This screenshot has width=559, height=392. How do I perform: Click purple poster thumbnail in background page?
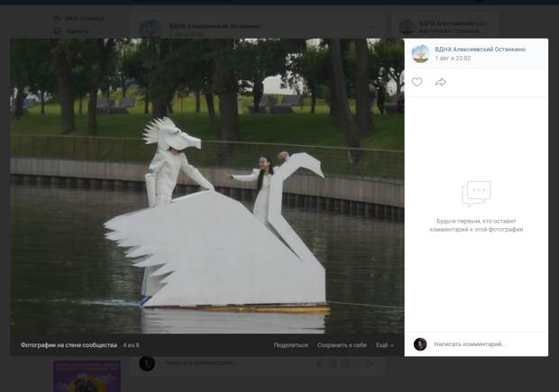87,376
